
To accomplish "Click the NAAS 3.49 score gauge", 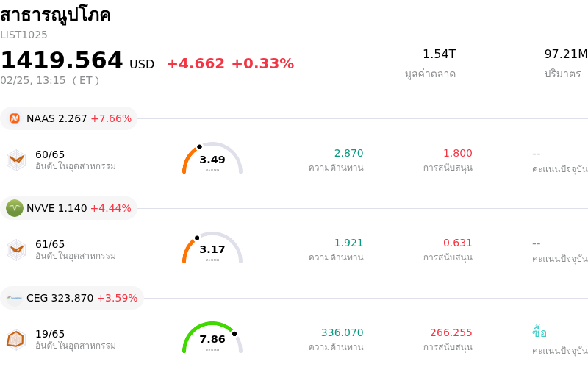I will pos(212,159).
